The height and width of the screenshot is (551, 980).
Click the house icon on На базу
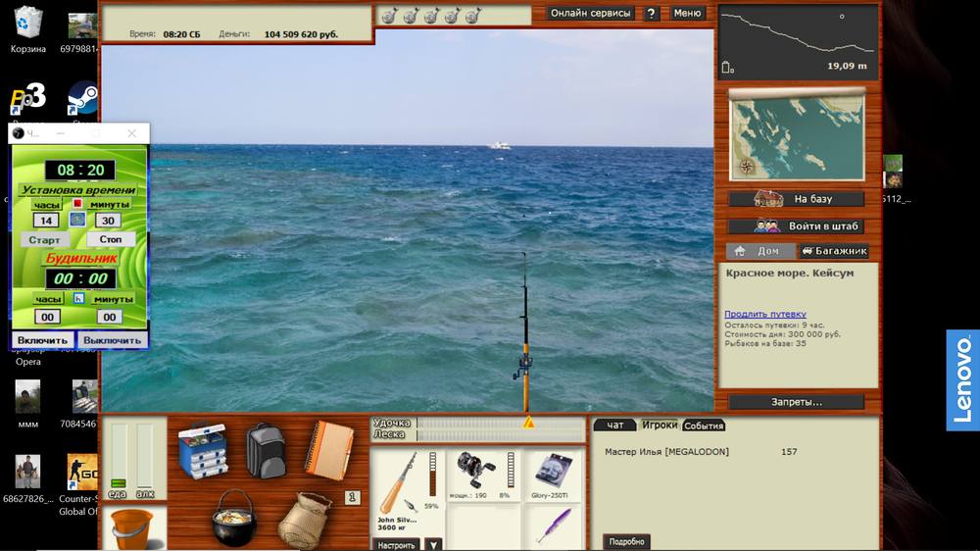click(768, 198)
